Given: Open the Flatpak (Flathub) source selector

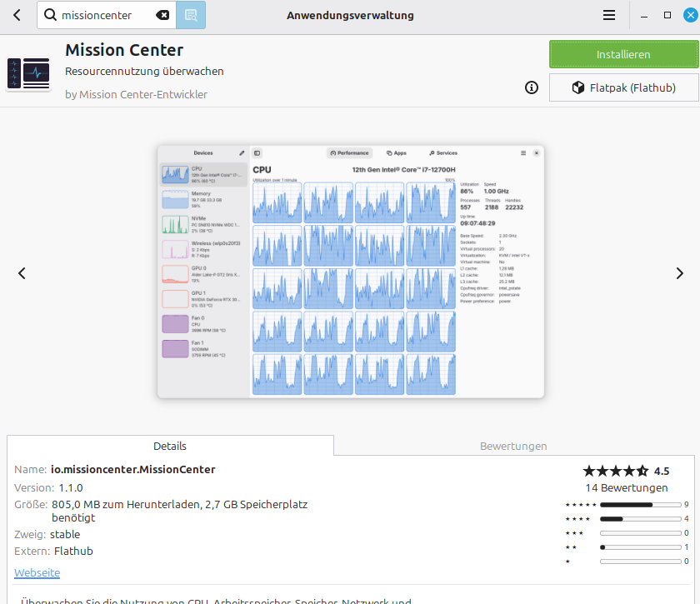Looking at the screenshot, I should click(x=623, y=87).
